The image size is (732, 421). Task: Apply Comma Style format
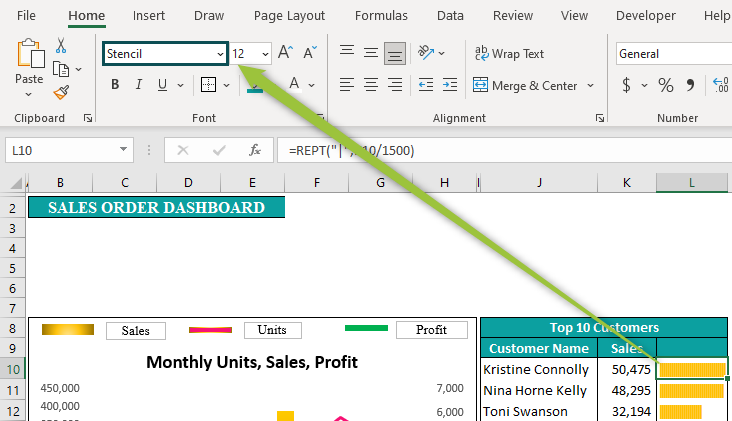[690, 85]
